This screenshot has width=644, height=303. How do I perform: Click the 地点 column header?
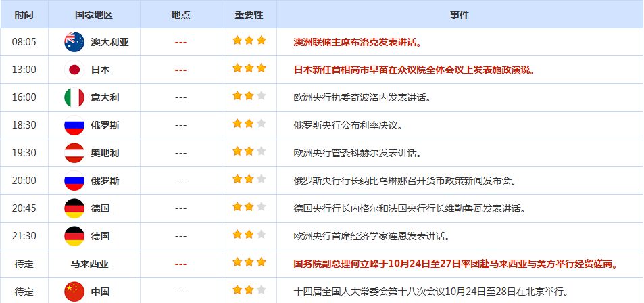pos(180,14)
